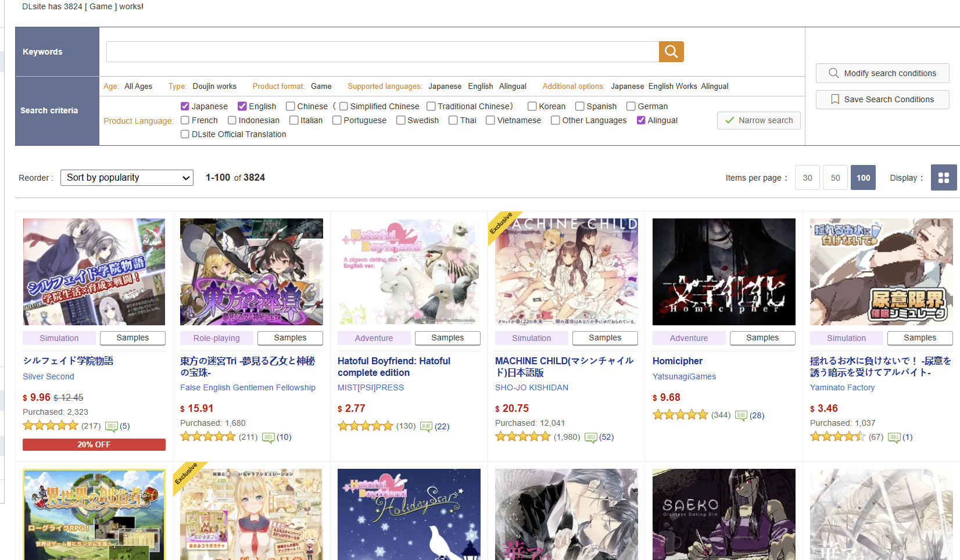
Task: Check the Other Languages option
Action: point(556,120)
